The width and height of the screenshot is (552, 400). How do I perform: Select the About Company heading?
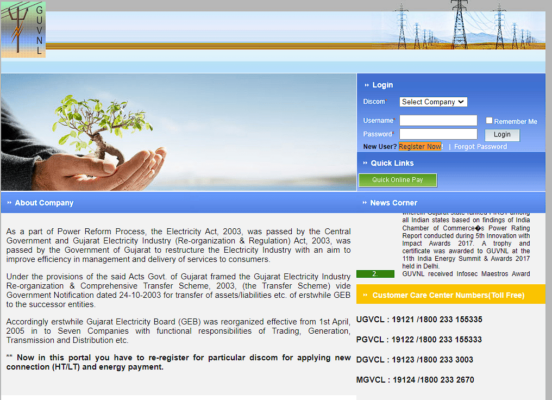[x=44, y=203]
